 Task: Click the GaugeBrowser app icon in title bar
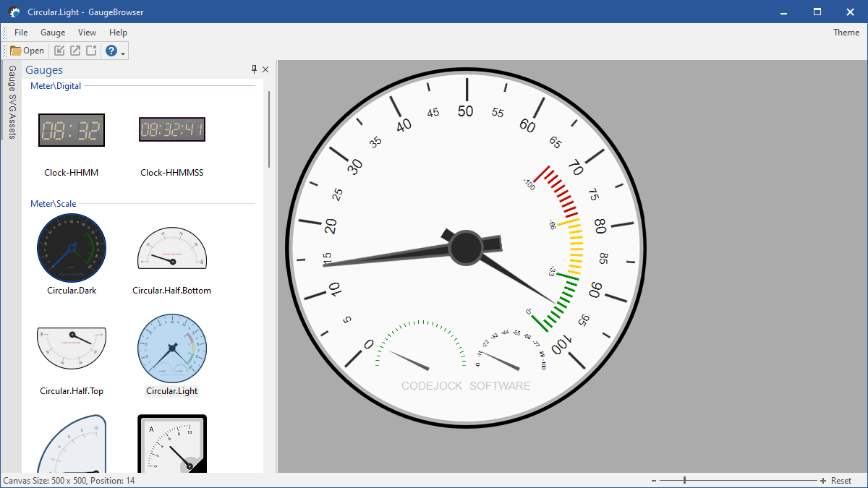tap(14, 12)
